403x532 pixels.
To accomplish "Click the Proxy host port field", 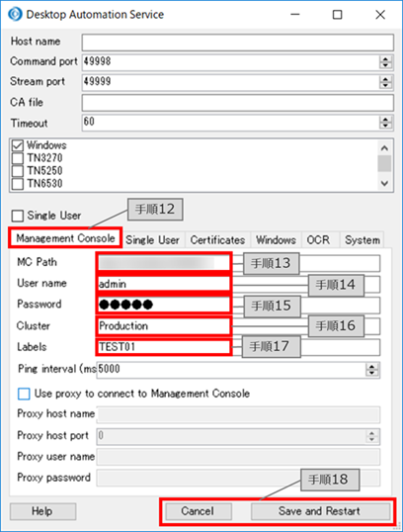I will (238, 436).
